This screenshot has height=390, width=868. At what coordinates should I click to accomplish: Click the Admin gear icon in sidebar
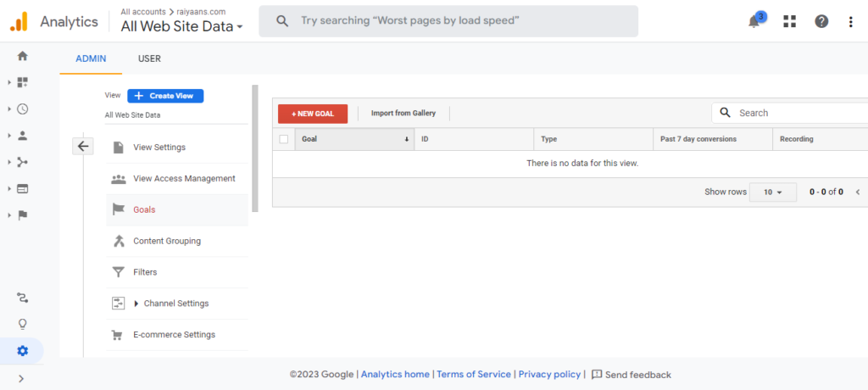(x=22, y=350)
